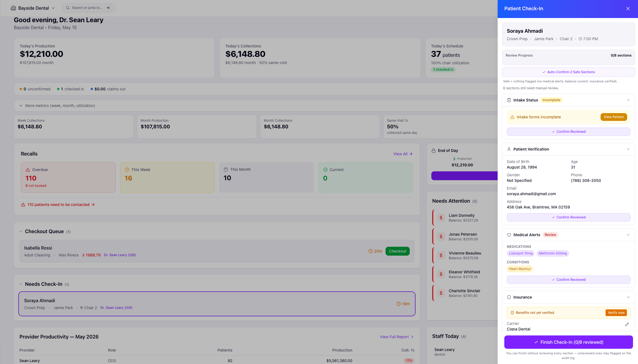Click the Patient Verification person icon
The width and height of the screenshot is (638, 364).
pyautogui.click(x=509, y=149)
